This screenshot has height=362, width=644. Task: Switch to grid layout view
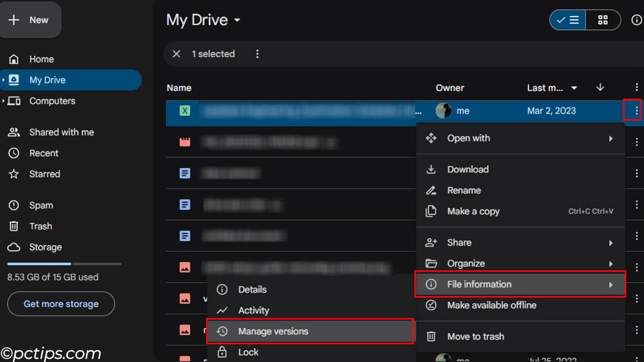[x=603, y=20]
